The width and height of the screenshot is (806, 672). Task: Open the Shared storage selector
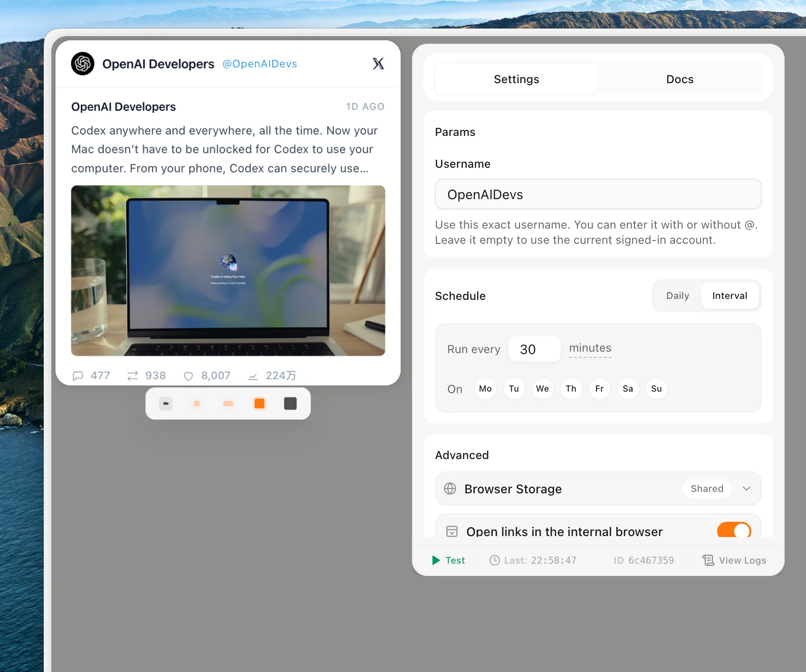pos(707,489)
